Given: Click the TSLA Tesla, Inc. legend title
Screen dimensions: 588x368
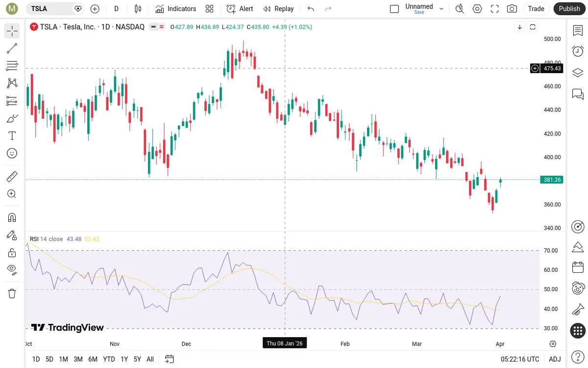Looking at the screenshot, I should pos(92,27).
